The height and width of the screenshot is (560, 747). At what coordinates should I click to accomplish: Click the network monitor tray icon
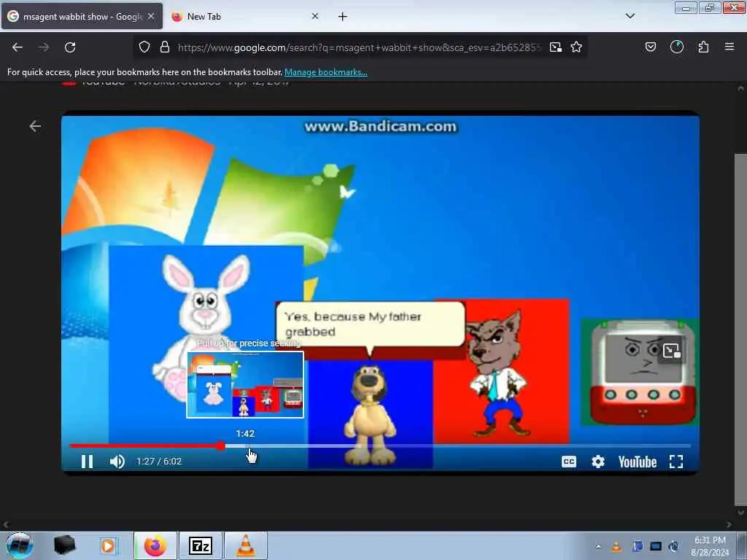pyautogui.click(x=656, y=546)
